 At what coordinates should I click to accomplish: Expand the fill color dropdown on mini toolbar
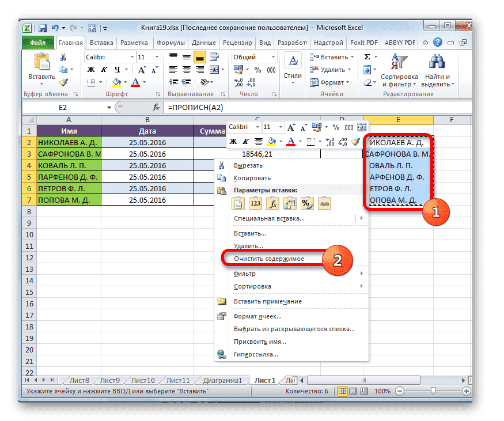(x=280, y=141)
